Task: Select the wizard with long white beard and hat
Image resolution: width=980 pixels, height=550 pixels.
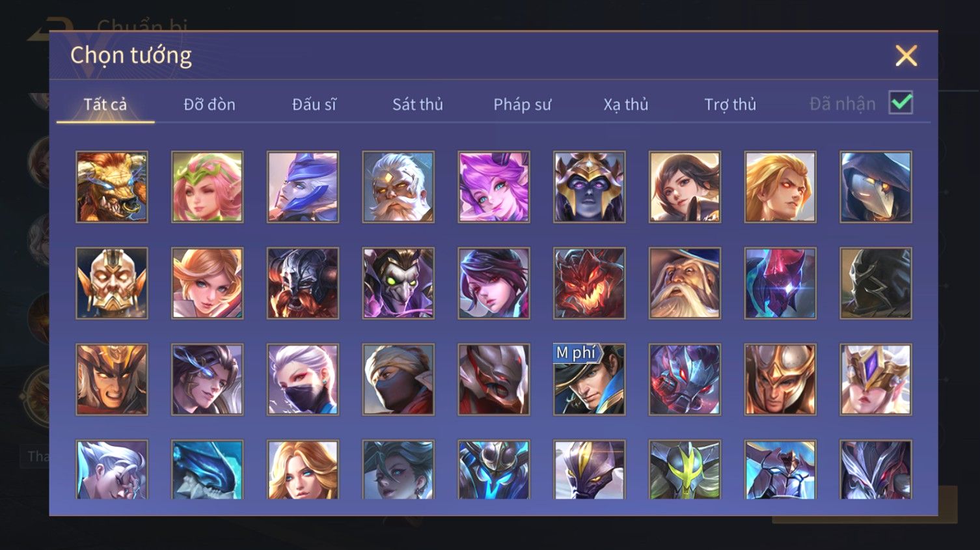Action: tap(685, 283)
